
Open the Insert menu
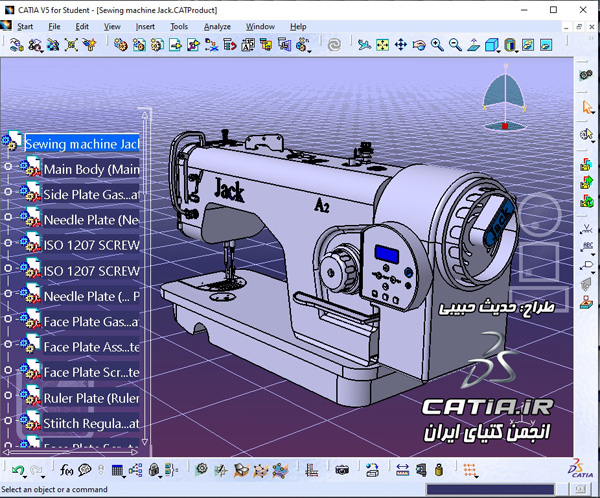(145, 26)
